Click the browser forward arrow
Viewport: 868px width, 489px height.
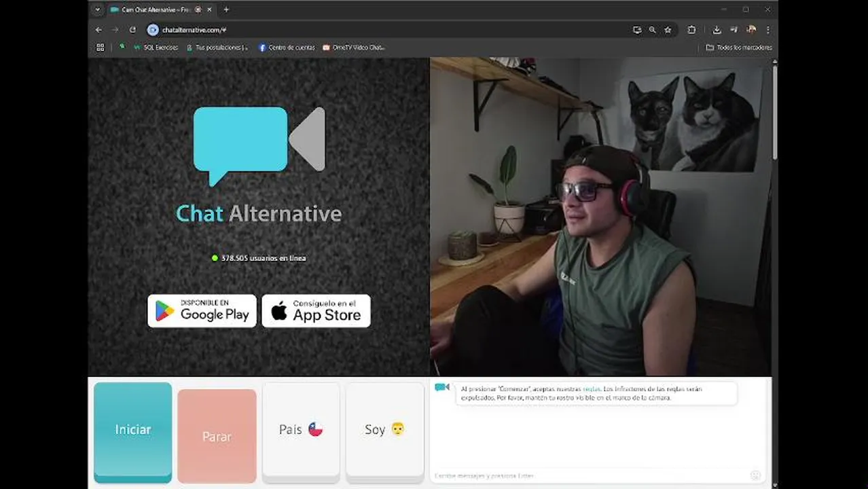coord(115,30)
